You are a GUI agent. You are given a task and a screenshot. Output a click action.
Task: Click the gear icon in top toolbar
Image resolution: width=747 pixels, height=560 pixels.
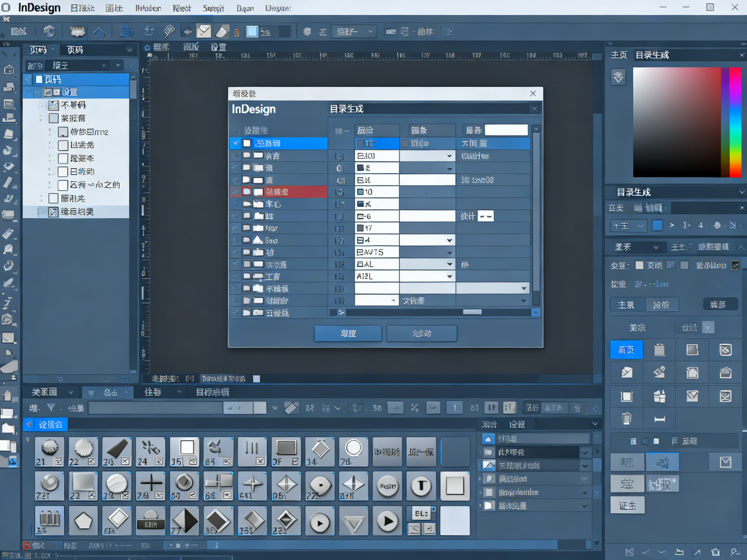(307, 32)
